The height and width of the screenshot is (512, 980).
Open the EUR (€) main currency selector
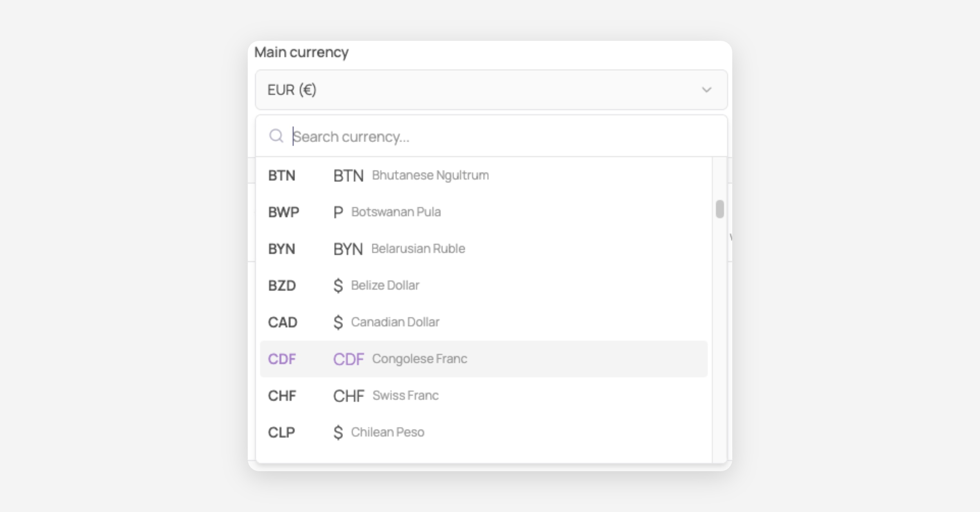(491, 90)
